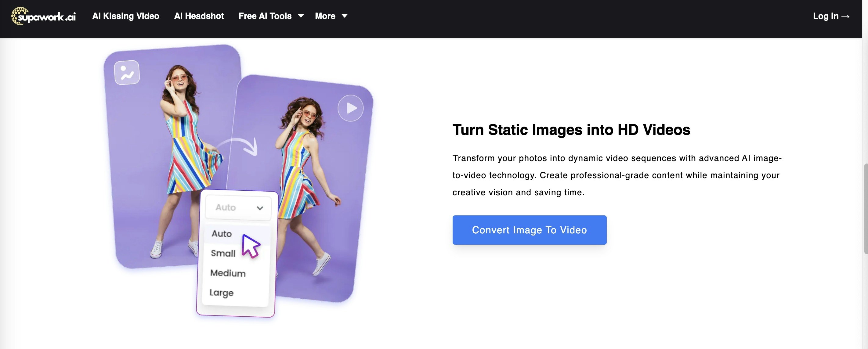Click the More menu label
868x349 pixels.
[x=325, y=16]
